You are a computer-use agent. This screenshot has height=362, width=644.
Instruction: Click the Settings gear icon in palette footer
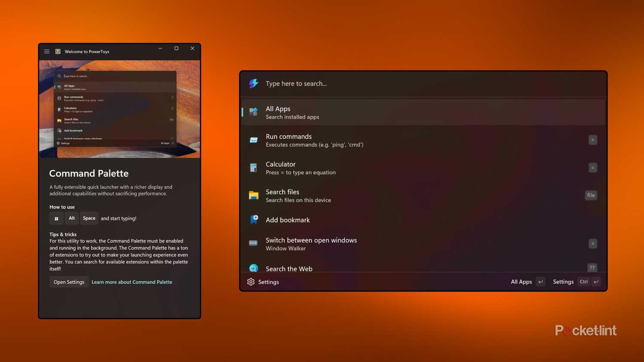251,282
